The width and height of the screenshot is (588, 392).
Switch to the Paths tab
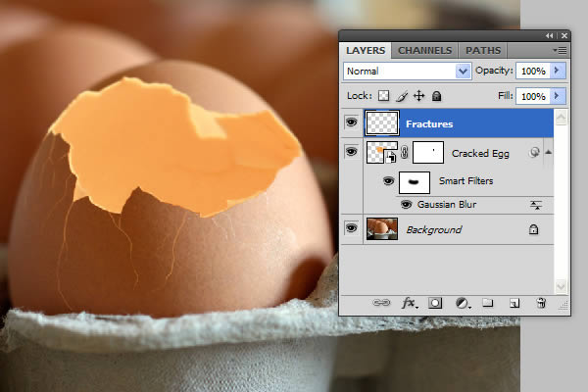483,51
